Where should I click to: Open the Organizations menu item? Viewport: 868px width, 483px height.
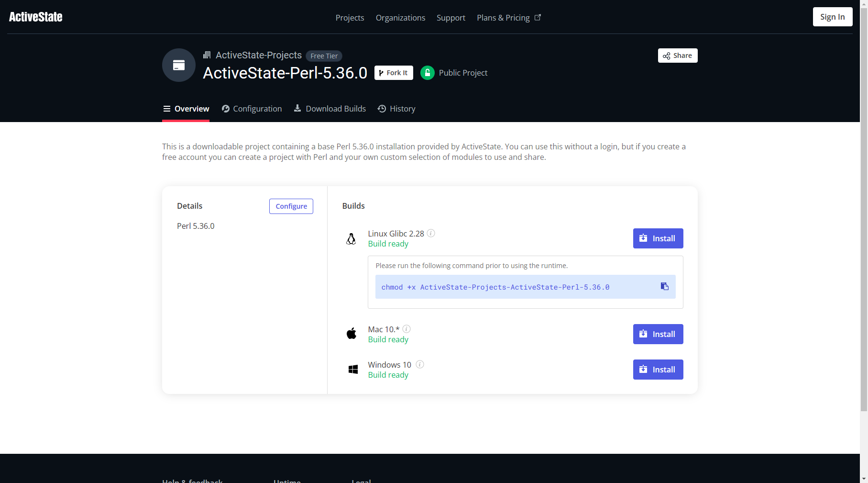(400, 18)
